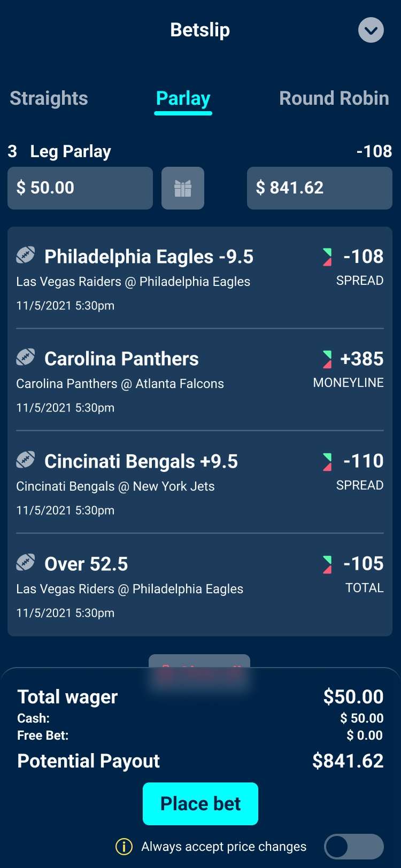Image resolution: width=401 pixels, height=868 pixels.
Task: Select the Parlay tab
Action: point(183,98)
